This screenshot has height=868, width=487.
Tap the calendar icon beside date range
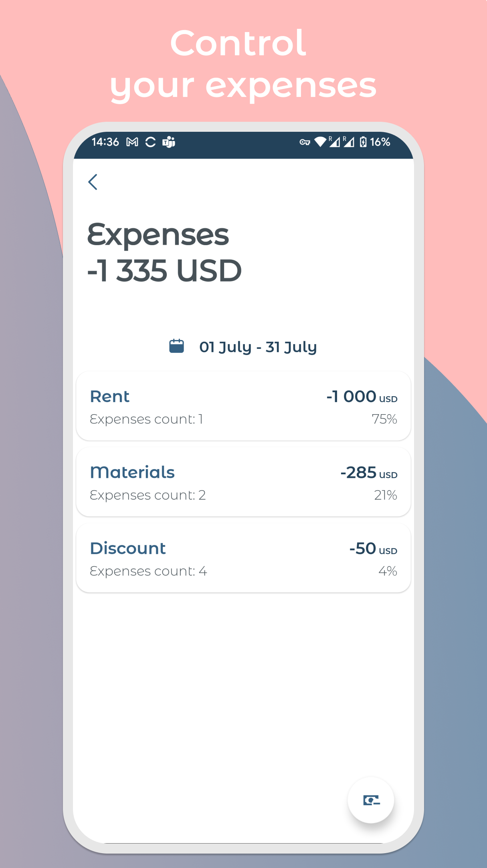(176, 346)
